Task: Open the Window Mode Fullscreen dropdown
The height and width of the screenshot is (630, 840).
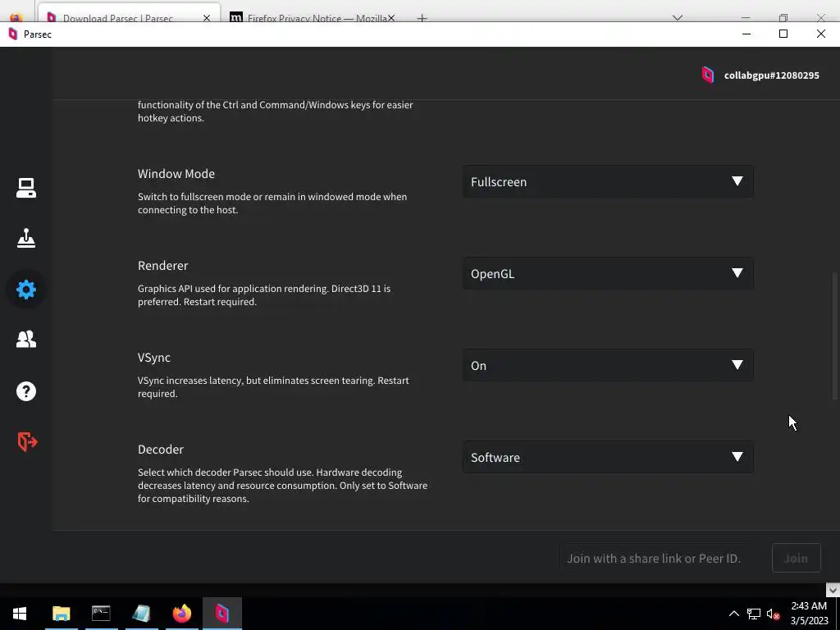Action: 608,181
